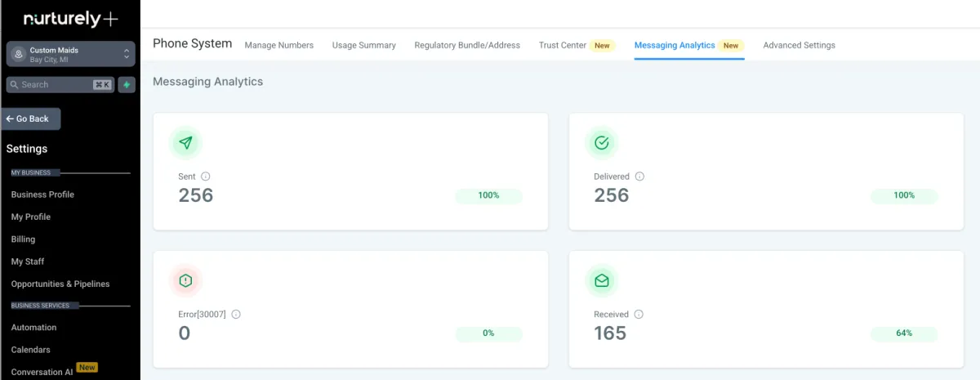Open Billing settings

(x=23, y=239)
